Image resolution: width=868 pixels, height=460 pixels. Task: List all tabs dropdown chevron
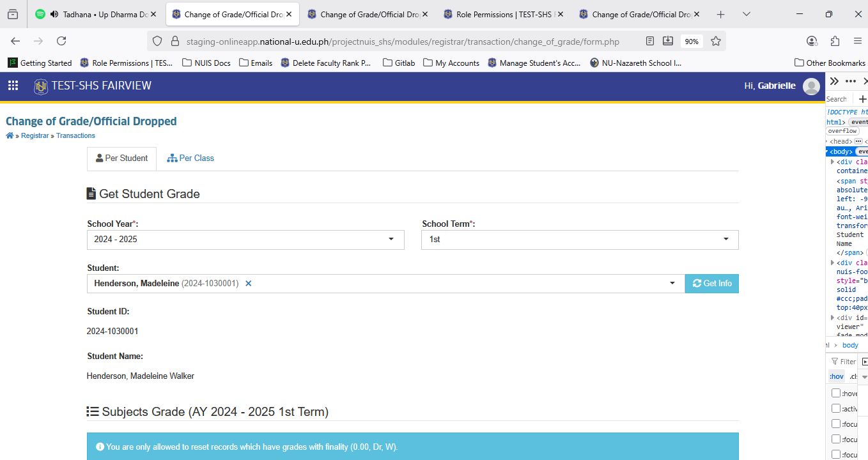[x=747, y=14]
